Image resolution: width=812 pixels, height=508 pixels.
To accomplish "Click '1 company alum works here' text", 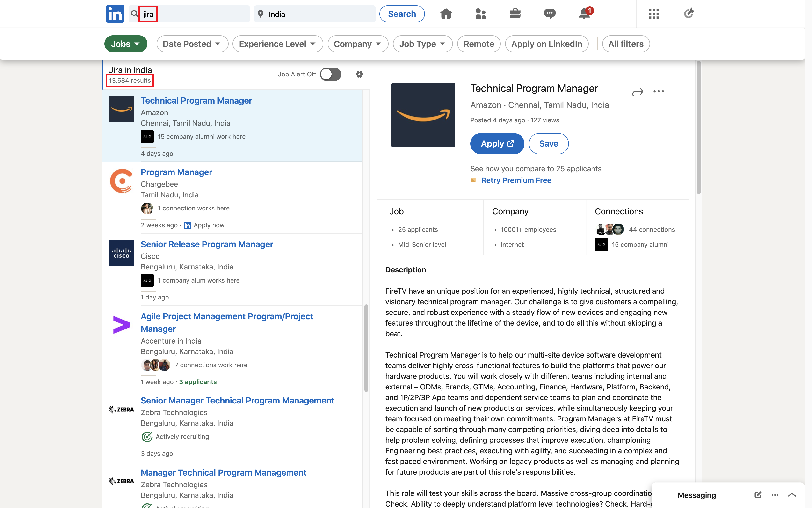I will (x=198, y=280).
